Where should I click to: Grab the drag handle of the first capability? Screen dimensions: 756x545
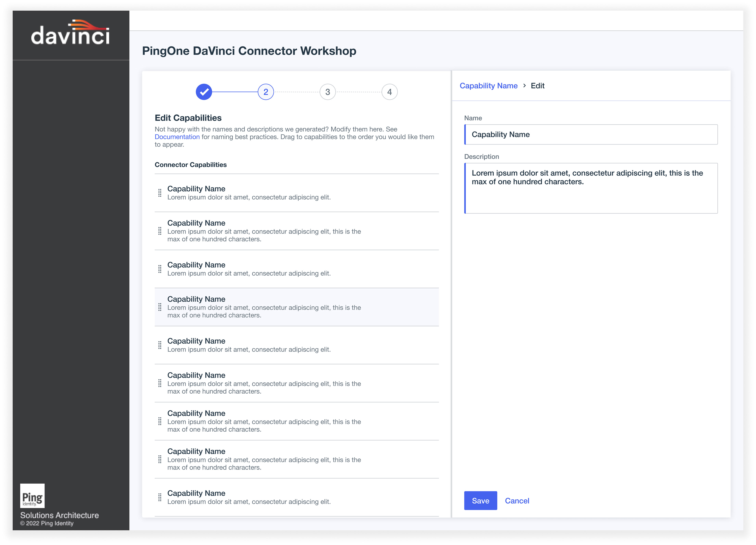click(160, 193)
